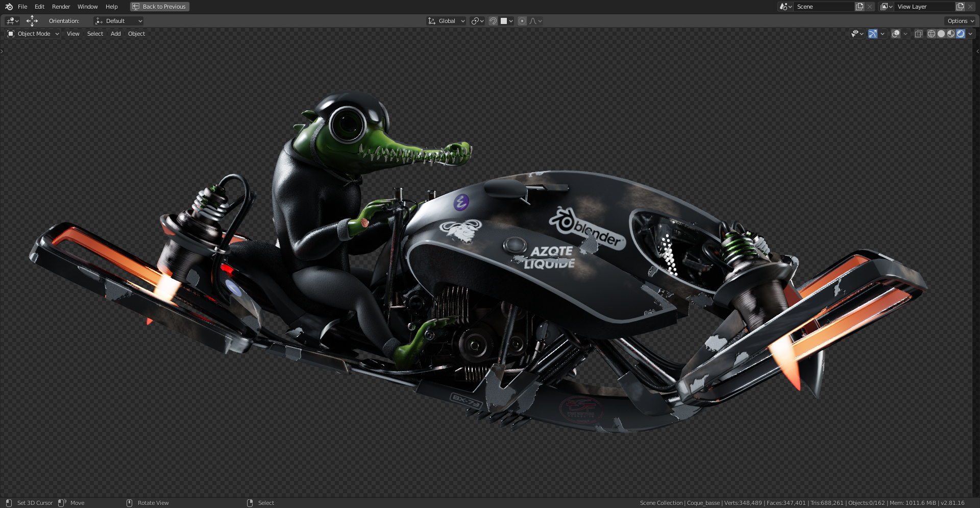The height and width of the screenshot is (508, 980).
Task: Open the proportional editing falloff dropdown
Action: click(535, 21)
